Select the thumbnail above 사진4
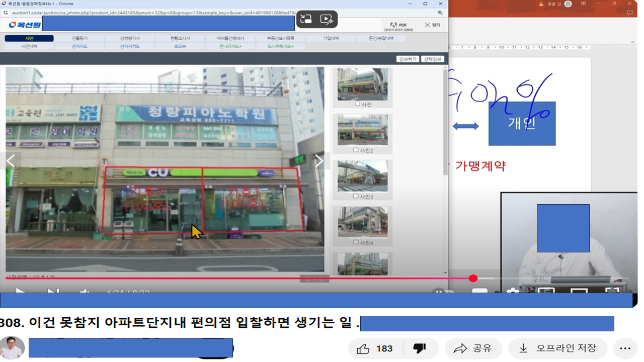Image resolution: width=644 pixels, height=362 pixels. 362,222
